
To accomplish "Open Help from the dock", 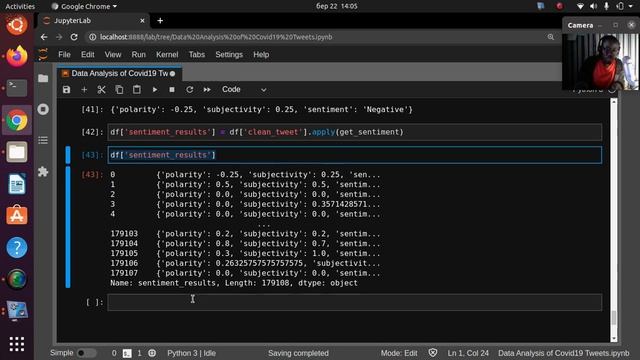I will pos(17,247).
